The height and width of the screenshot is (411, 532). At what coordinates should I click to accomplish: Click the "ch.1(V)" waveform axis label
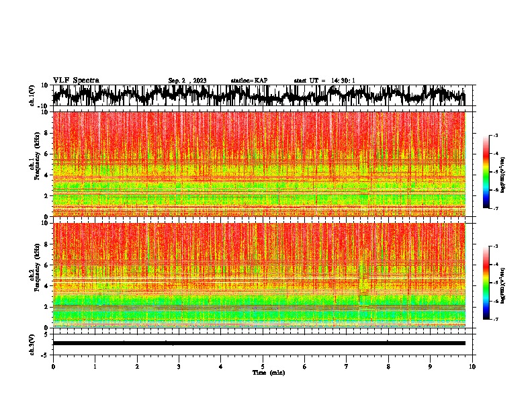[x=32, y=95]
